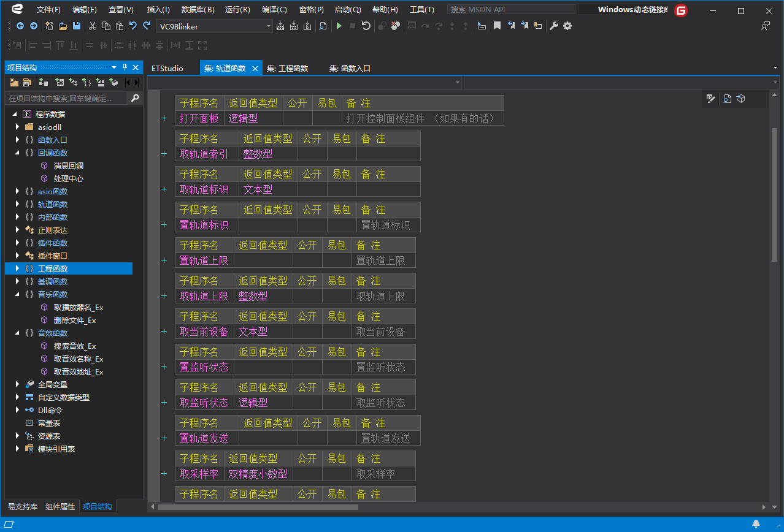Close the 项目结构 panel

click(x=136, y=67)
